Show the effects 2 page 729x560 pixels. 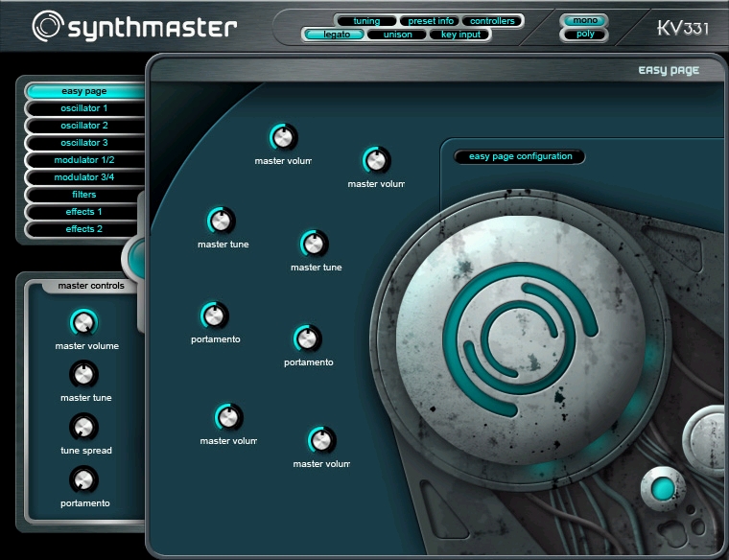tap(83, 228)
